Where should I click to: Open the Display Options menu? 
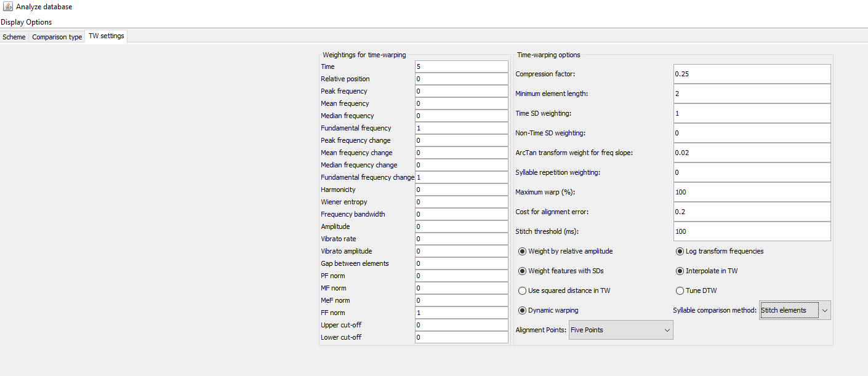pyautogui.click(x=26, y=22)
